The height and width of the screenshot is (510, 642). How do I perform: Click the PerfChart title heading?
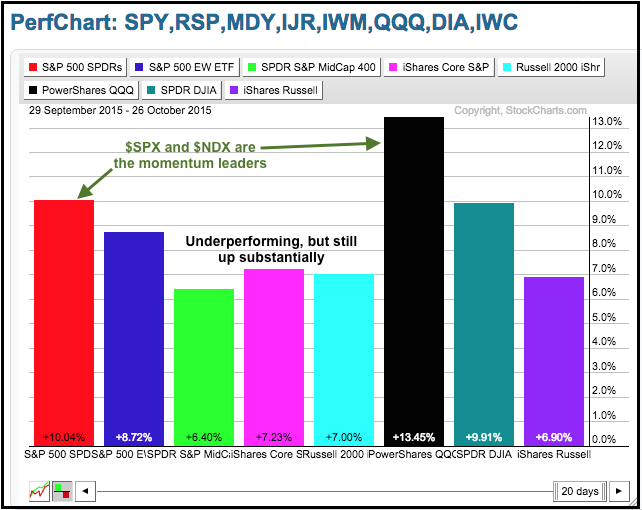coord(264,22)
